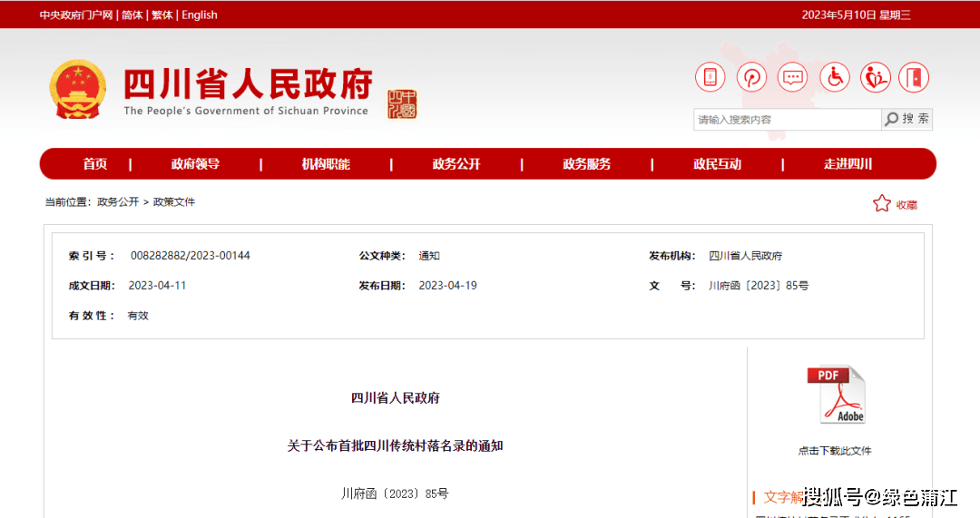980x518 pixels.
Task: Open the 首页 navigation tab
Action: [95, 164]
